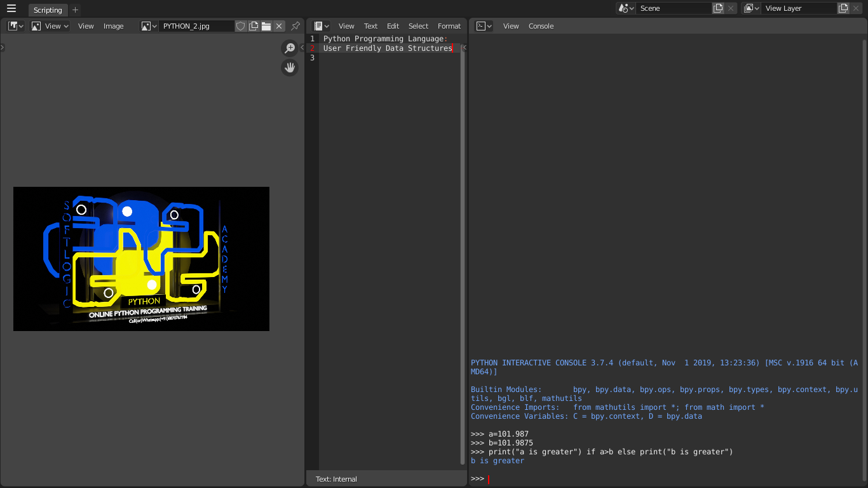Click line 'User Friendly Data Structures'
Image resolution: width=868 pixels, height=488 pixels.
click(388, 48)
